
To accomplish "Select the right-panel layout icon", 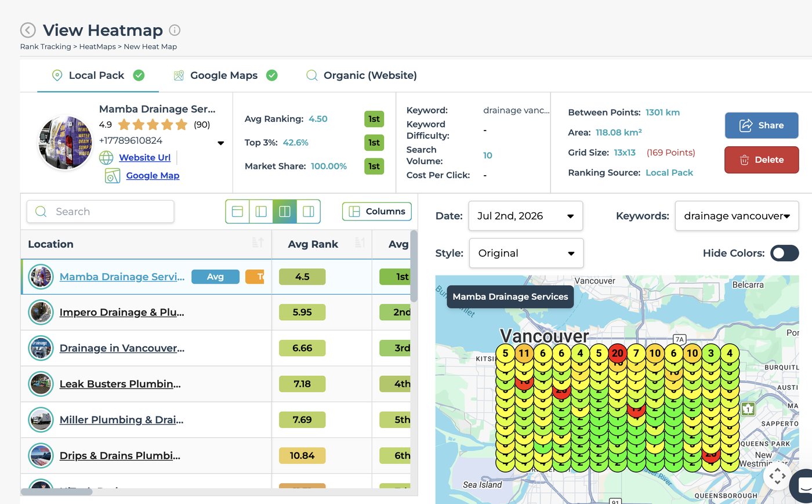I will [309, 212].
